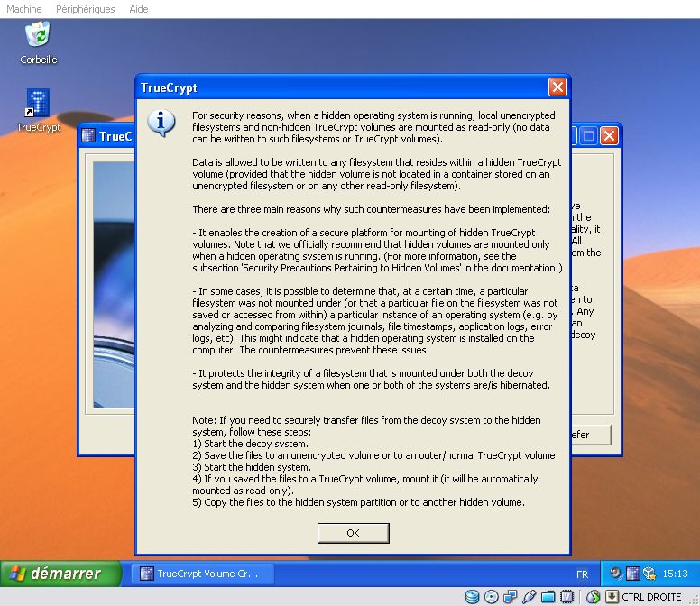
Task: Click the démarrer Start button
Action: tap(60, 573)
